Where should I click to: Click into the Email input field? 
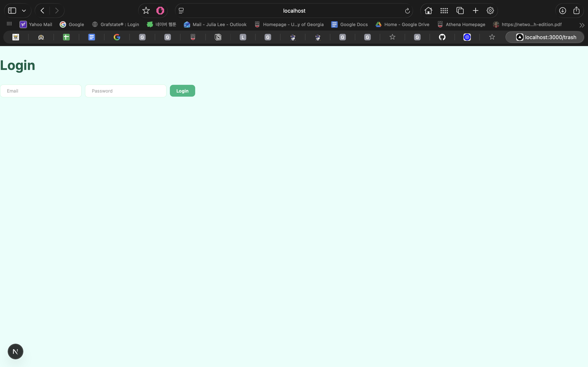[x=41, y=91]
